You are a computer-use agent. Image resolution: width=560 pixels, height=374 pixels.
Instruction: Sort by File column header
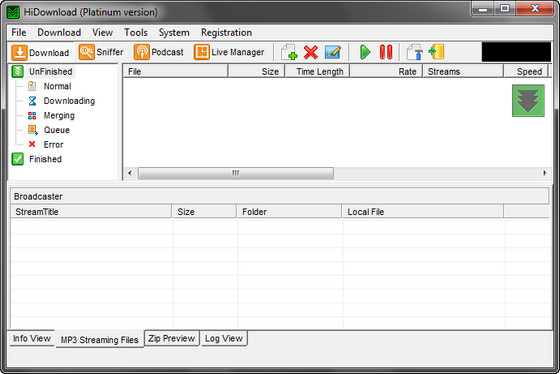[x=175, y=71]
